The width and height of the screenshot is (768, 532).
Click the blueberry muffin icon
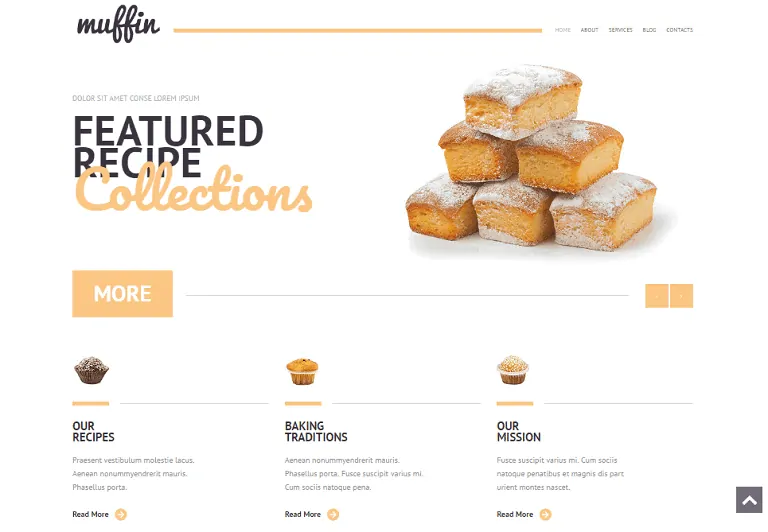pos(302,371)
